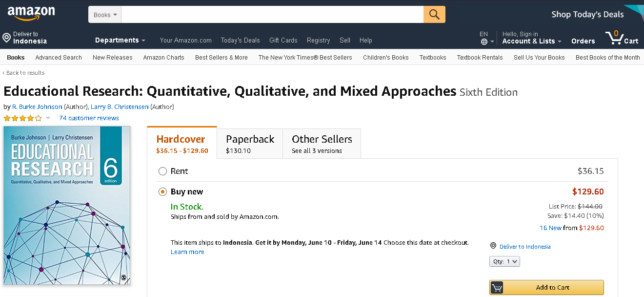Click the Amazon logo
Screen dimensions: 644x297
[31, 14]
